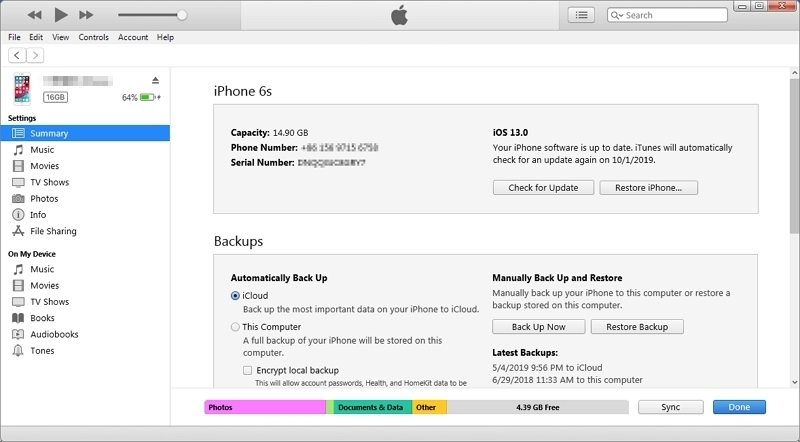The height and width of the screenshot is (442, 800).
Task: Open Audiobooks icon in sidebar
Action: point(18,334)
